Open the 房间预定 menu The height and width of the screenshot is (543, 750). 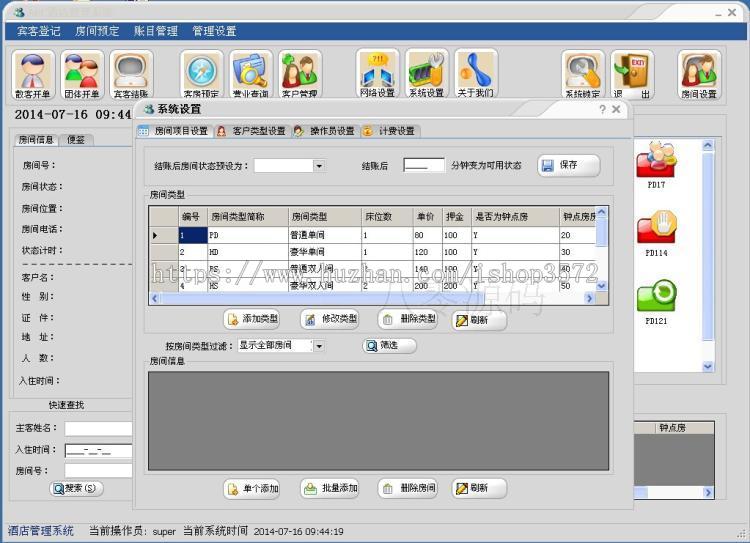click(x=97, y=31)
